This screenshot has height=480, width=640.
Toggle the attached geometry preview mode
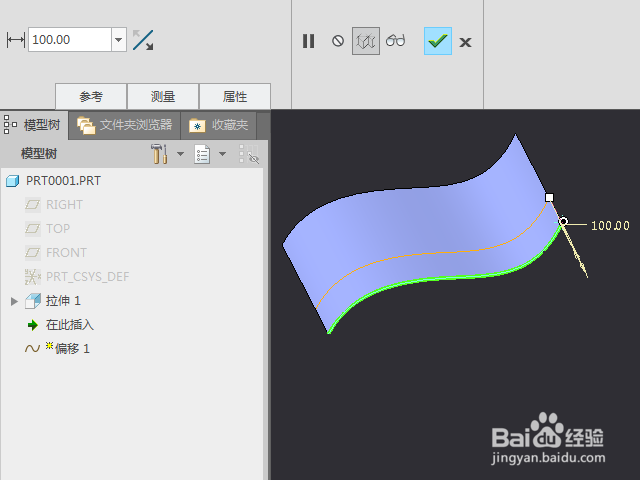coord(366,41)
